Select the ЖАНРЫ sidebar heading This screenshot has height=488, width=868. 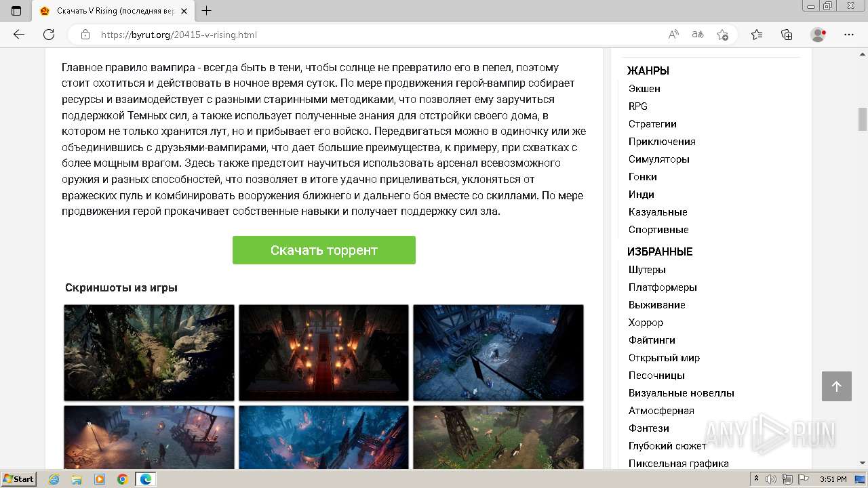[648, 70]
